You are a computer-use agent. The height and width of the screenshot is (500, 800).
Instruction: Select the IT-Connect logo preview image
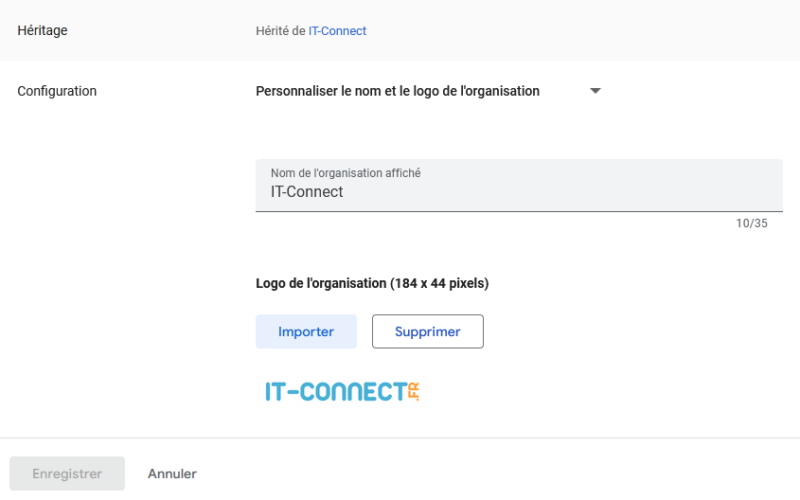pos(342,391)
